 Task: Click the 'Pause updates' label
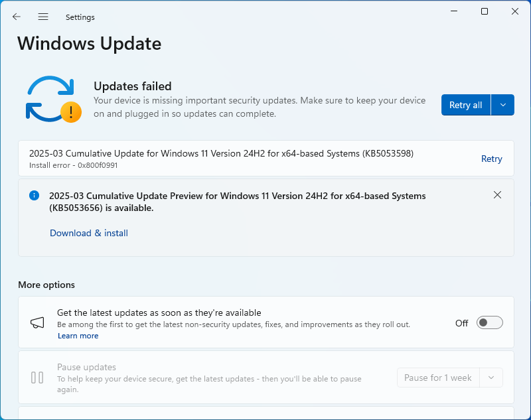click(x=86, y=367)
